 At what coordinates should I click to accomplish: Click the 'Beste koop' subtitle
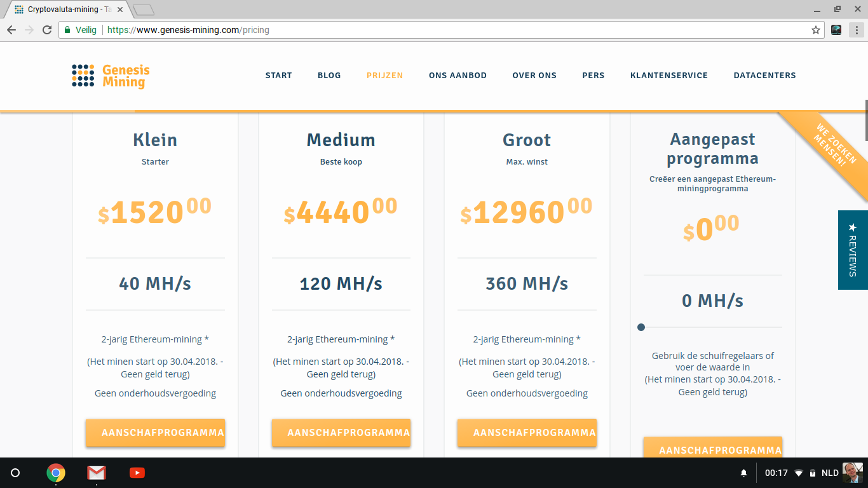341,162
